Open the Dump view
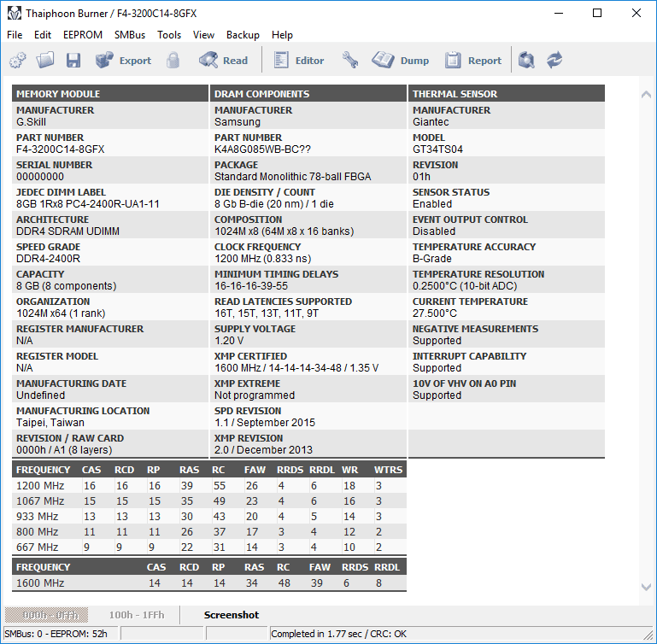Image resolution: width=657 pixels, height=644 pixels. pos(400,61)
